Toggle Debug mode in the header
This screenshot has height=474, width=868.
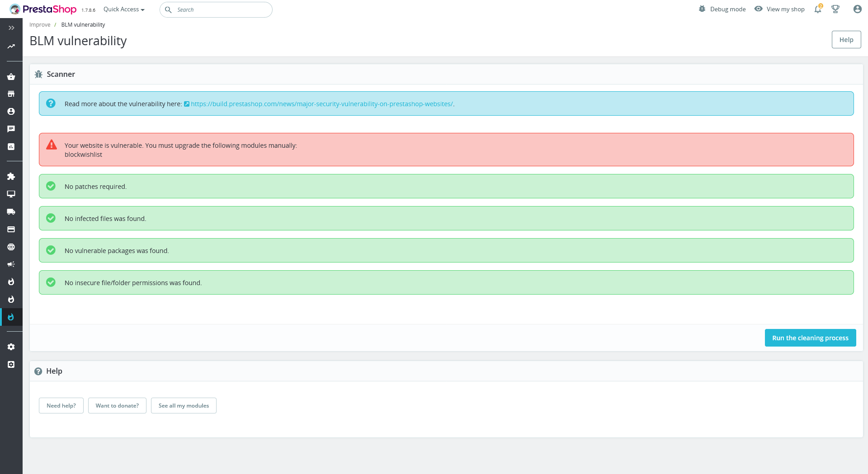(722, 9)
